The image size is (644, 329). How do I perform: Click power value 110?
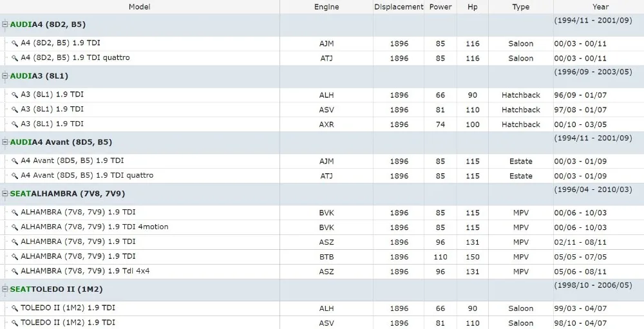(x=440, y=257)
